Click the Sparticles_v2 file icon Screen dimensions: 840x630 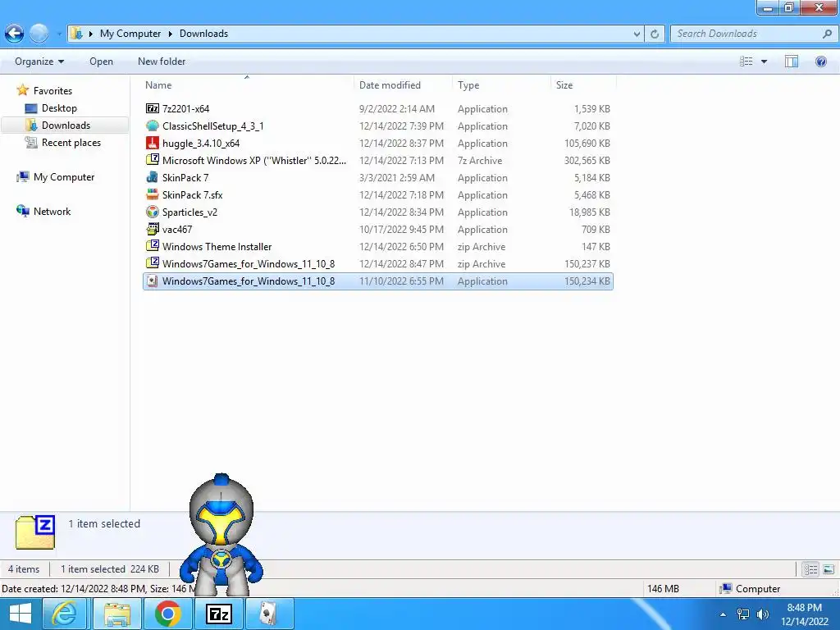click(153, 212)
